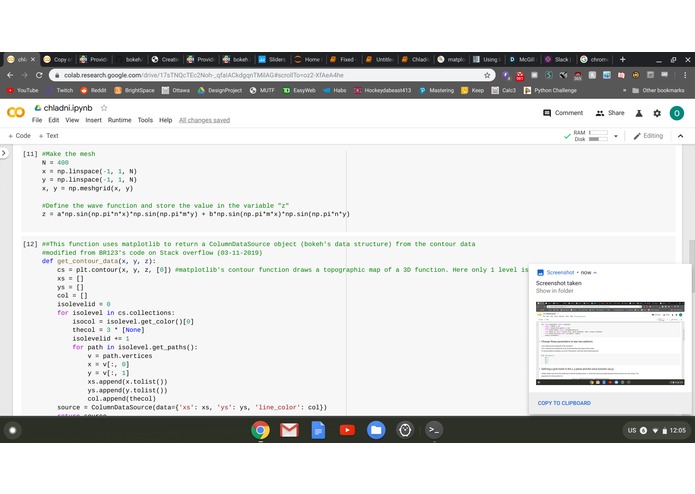The width and height of the screenshot is (695, 494).
Task: Expand the runtime connection dropdown arrow
Action: click(616, 136)
